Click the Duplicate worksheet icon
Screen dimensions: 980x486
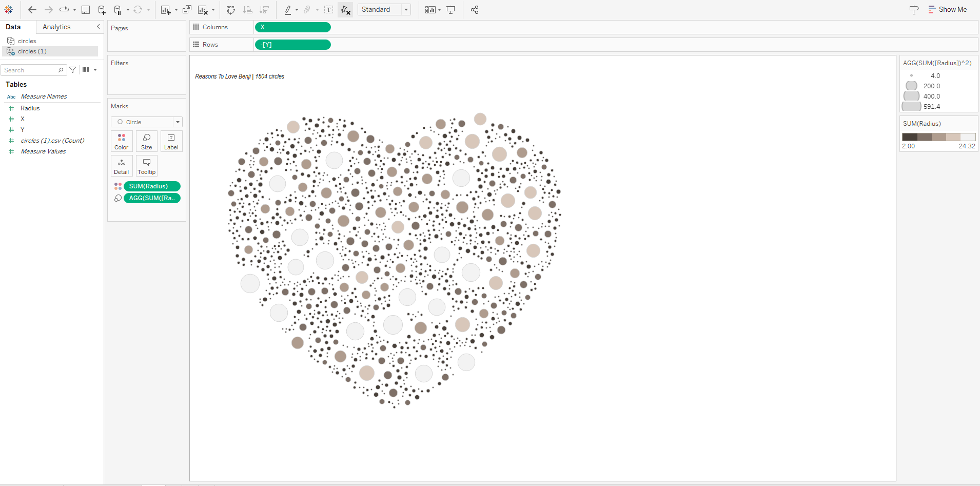(x=187, y=10)
